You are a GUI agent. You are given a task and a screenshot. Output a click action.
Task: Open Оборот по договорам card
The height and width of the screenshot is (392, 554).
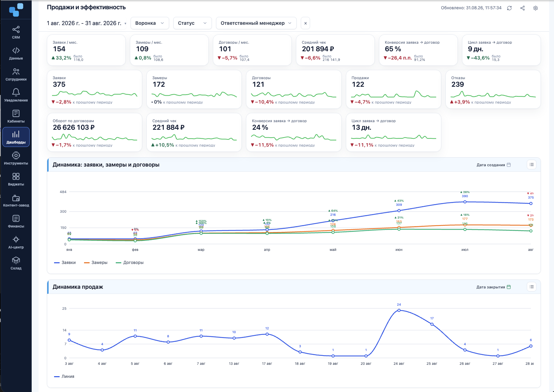click(x=94, y=133)
